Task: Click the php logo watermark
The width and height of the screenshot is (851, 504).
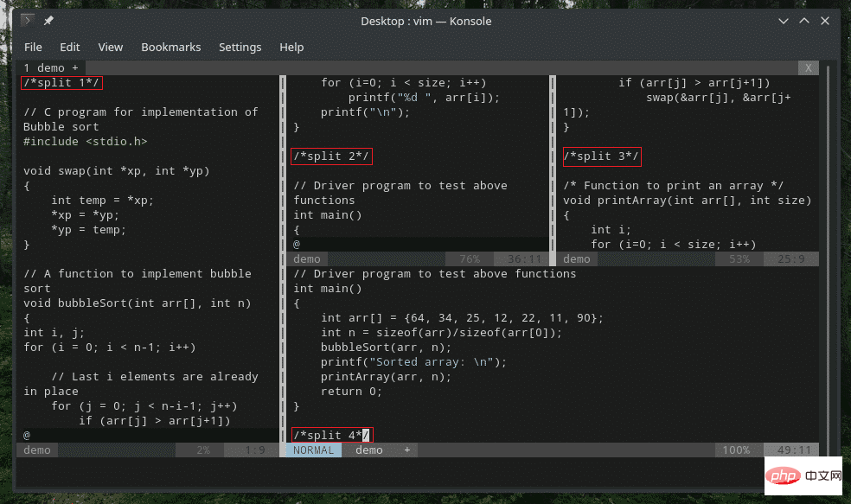Action: coord(783,476)
